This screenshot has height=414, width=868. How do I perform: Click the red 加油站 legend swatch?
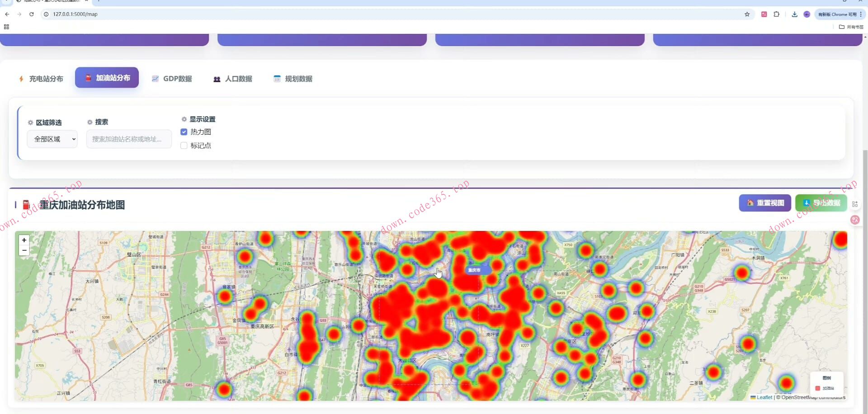817,388
